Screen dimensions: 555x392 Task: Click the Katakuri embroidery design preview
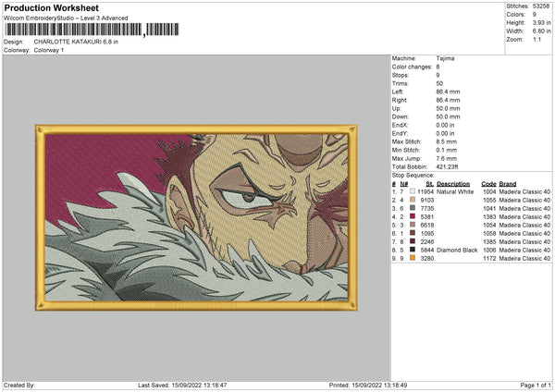(196, 217)
